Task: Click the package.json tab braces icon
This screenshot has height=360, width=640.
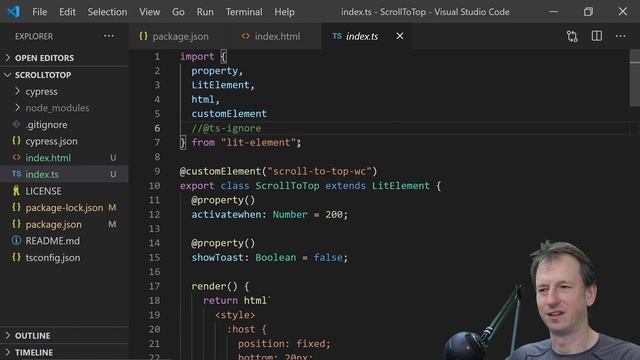Action: pos(143,36)
